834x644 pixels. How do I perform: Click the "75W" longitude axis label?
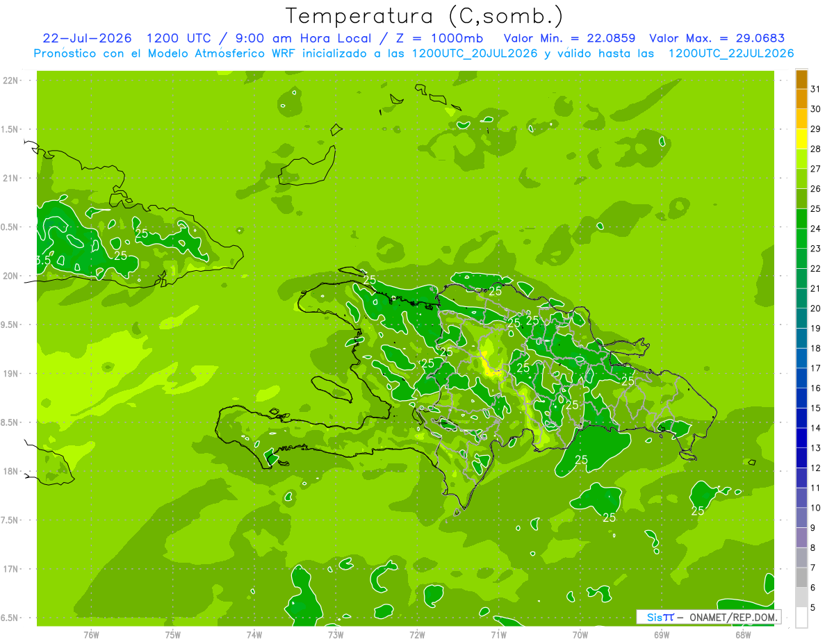point(173,634)
